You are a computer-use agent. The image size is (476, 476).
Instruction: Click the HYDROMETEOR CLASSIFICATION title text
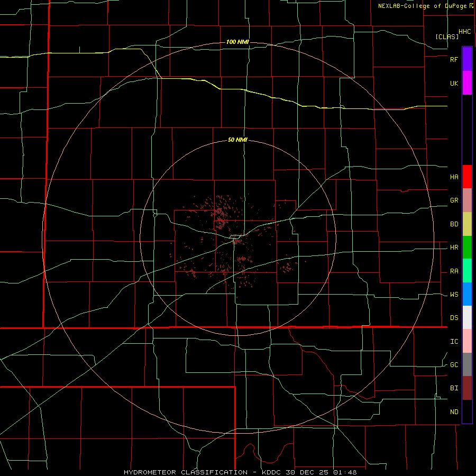pyautogui.click(x=186, y=472)
